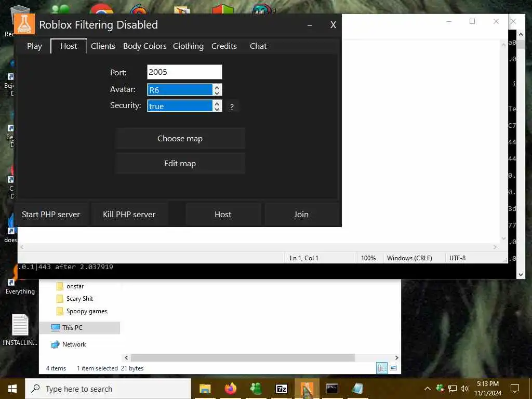Click the Avatar spinner down arrow
532x399 pixels.
(217, 93)
